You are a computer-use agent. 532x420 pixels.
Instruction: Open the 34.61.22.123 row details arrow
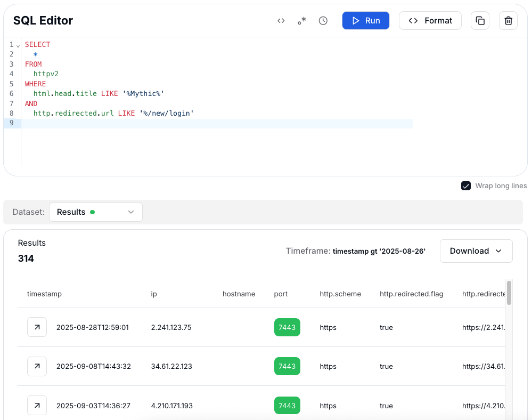37,366
